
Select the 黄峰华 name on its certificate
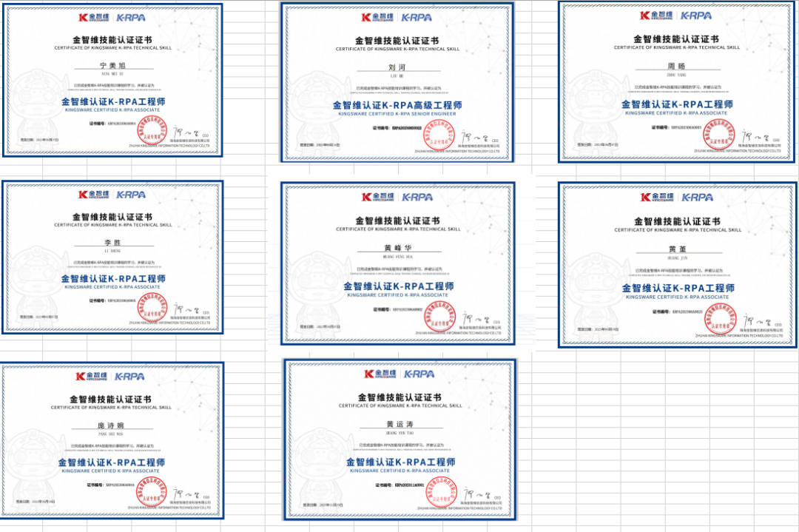(398, 248)
